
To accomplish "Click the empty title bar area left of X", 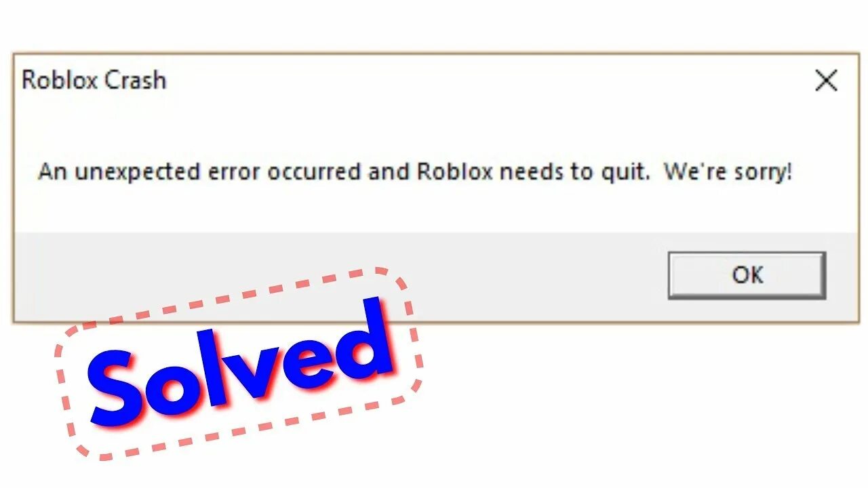I will tap(488, 80).
